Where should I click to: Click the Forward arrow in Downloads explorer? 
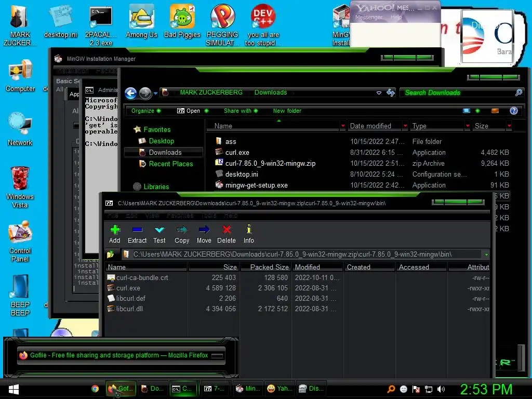145,93
